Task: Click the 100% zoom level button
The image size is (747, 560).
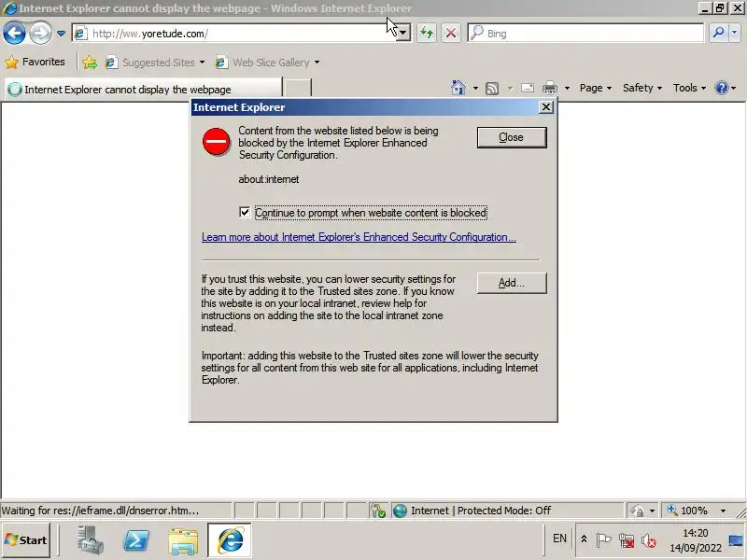Action: (687, 511)
